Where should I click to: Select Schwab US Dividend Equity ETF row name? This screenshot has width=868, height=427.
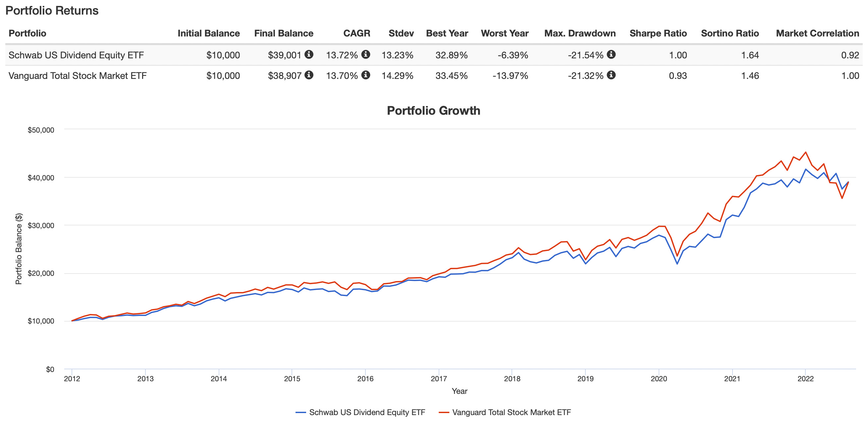click(76, 55)
